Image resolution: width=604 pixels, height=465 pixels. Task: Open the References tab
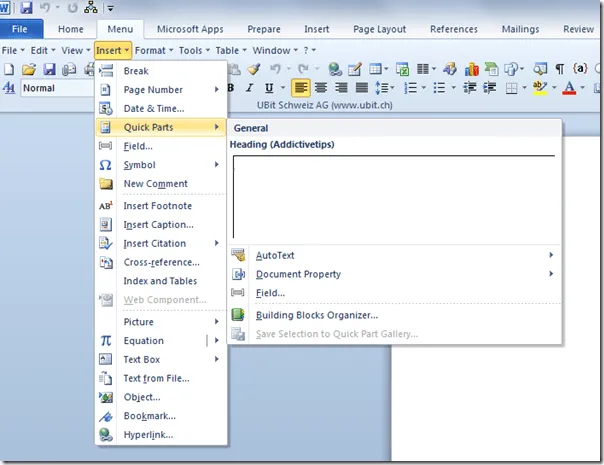(454, 29)
